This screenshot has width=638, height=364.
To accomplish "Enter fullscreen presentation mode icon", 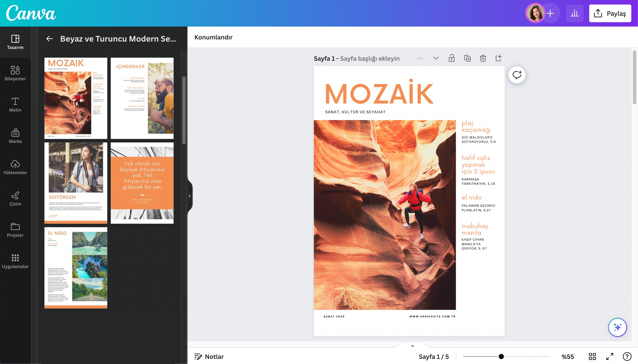I will [610, 356].
